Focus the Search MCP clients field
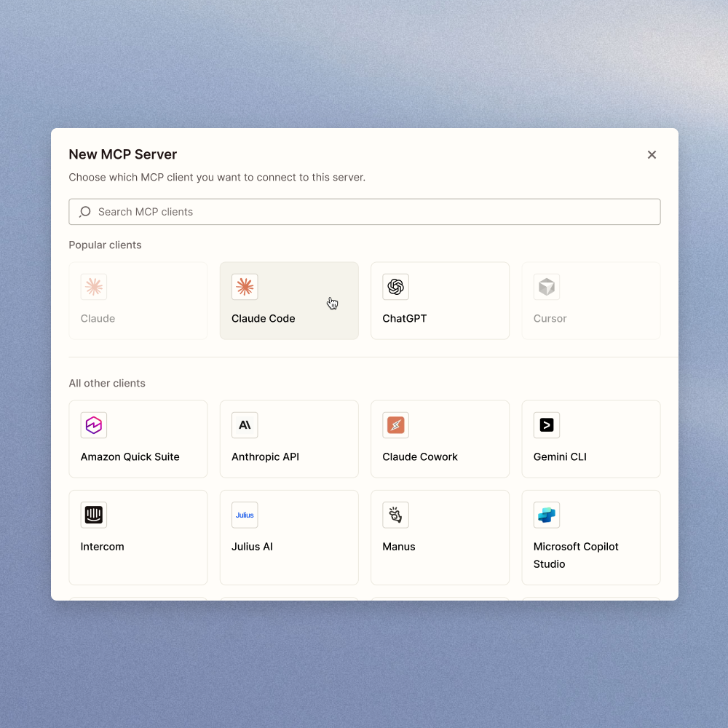The image size is (728, 728). click(365, 212)
